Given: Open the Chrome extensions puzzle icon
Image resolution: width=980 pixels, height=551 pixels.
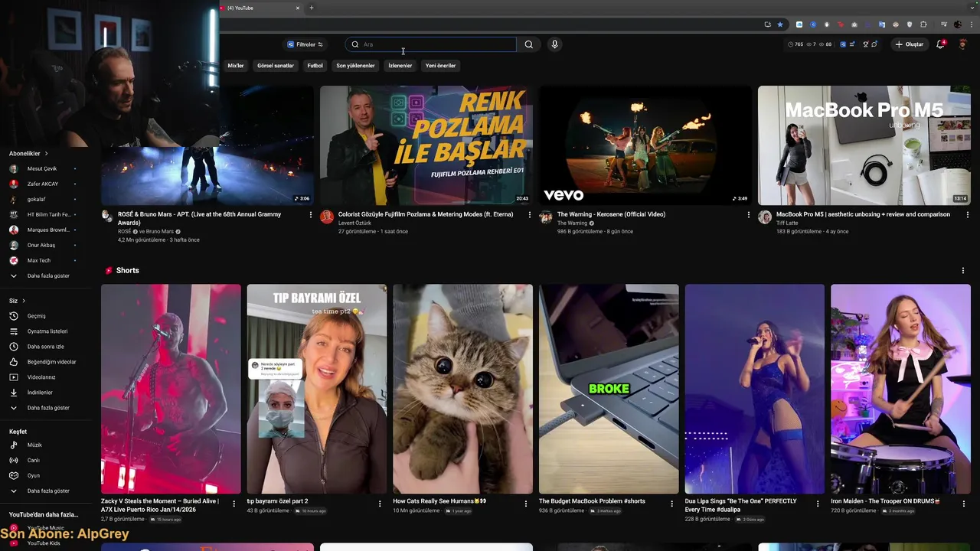Looking at the screenshot, I should (x=923, y=24).
